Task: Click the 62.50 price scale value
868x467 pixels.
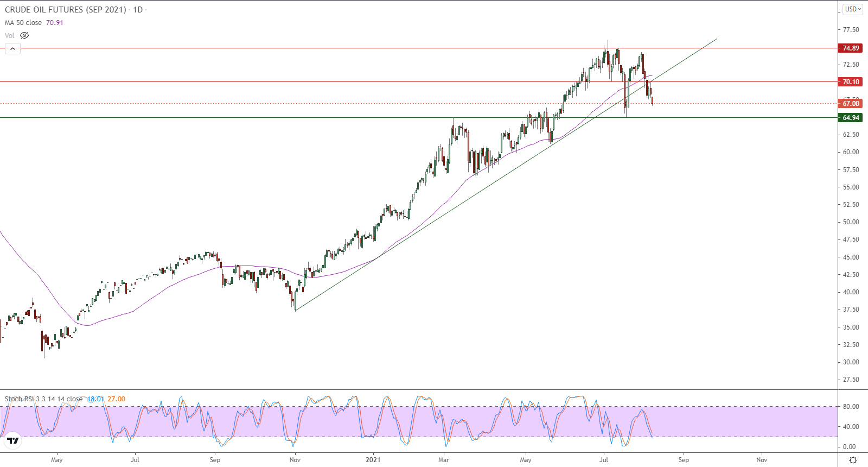Action: click(x=851, y=135)
